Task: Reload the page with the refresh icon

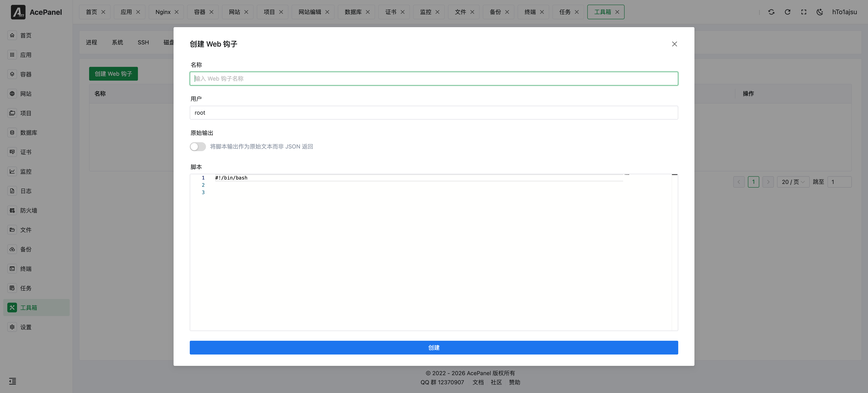Action: coord(787,12)
